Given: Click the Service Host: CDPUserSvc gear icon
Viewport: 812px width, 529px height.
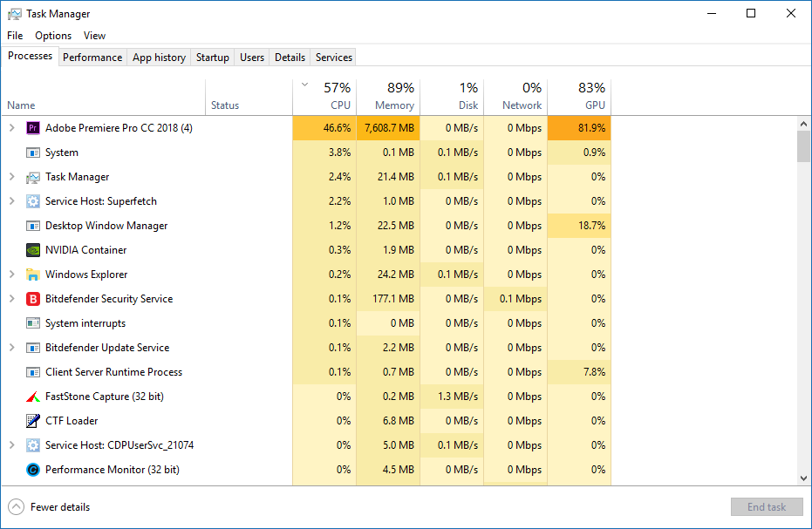Looking at the screenshot, I should [32, 445].
